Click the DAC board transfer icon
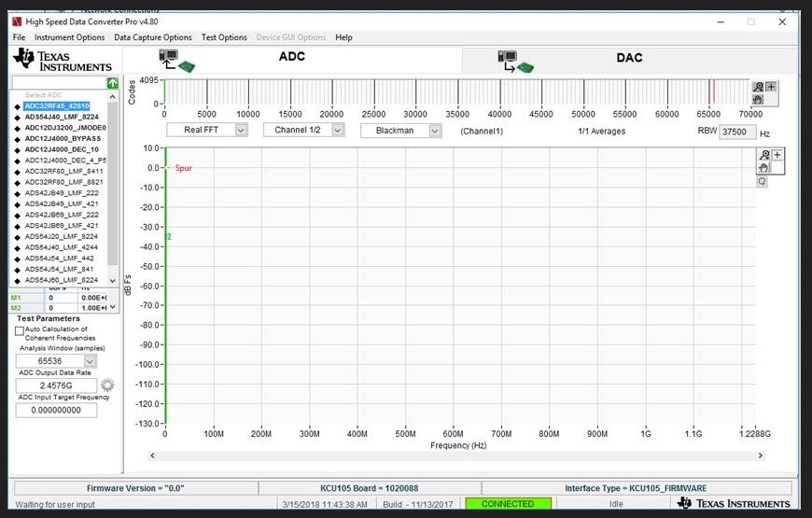The height and width of the screenshot is (518, 812). point(515,61)
